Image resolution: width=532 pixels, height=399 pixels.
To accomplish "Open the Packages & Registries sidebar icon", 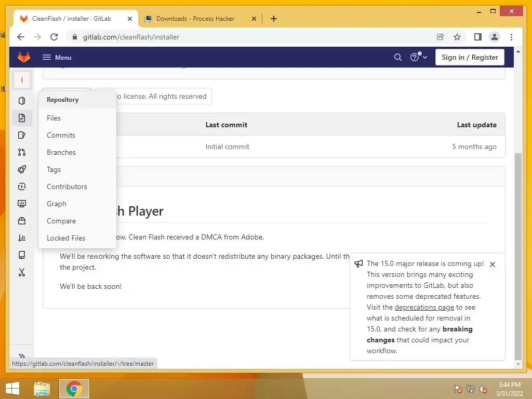I will (x=22, y=221).
